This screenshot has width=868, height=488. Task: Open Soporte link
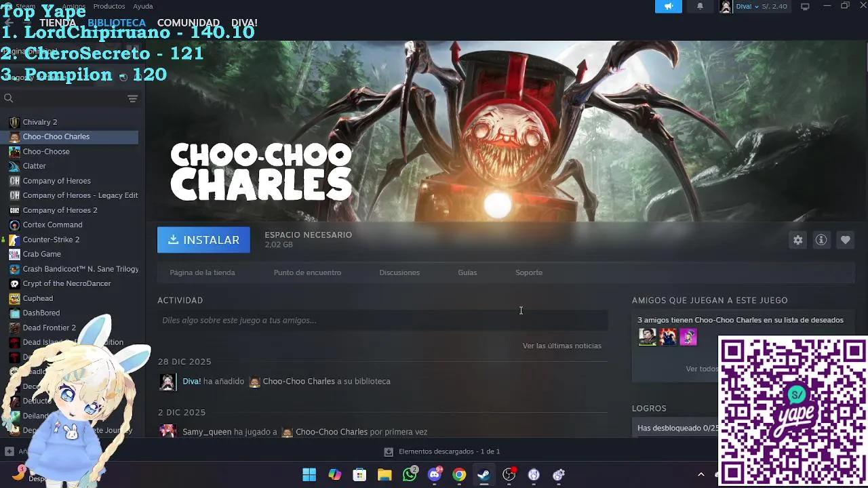tap(529, 272)
